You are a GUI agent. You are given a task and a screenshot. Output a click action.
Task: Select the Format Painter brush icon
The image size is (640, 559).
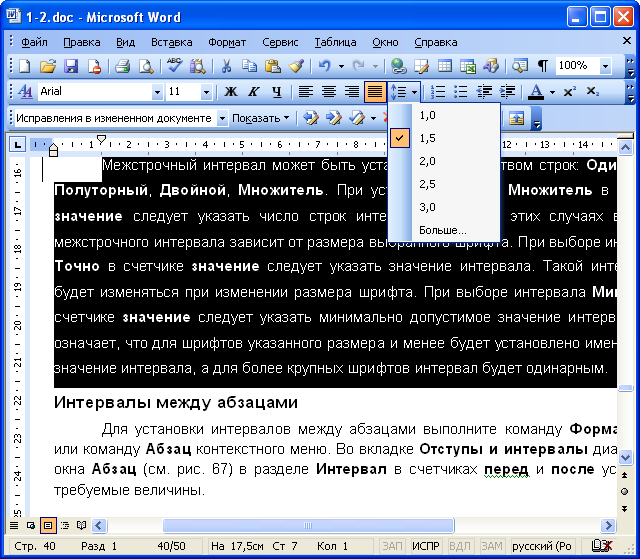(297, 66)
